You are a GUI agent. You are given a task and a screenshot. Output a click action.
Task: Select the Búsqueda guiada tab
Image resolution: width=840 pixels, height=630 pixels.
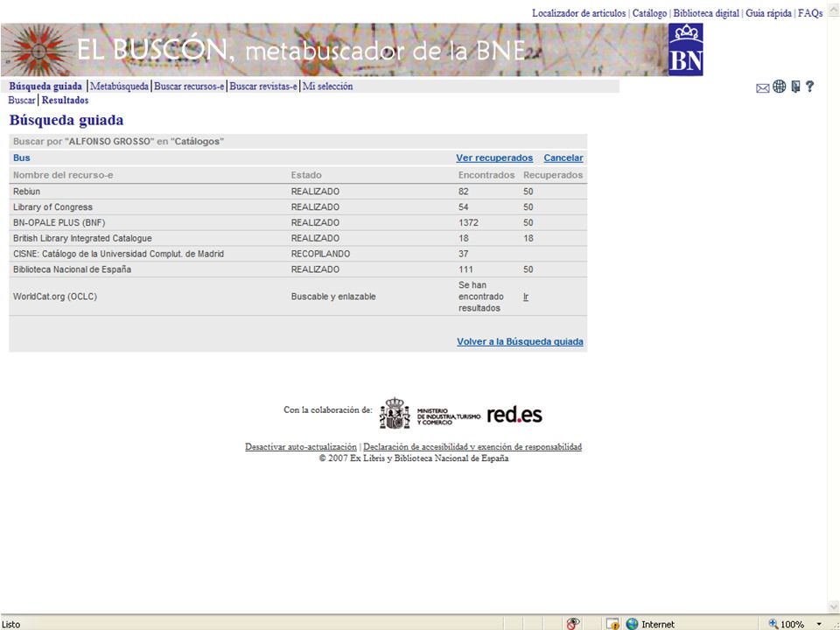[45, 87]
